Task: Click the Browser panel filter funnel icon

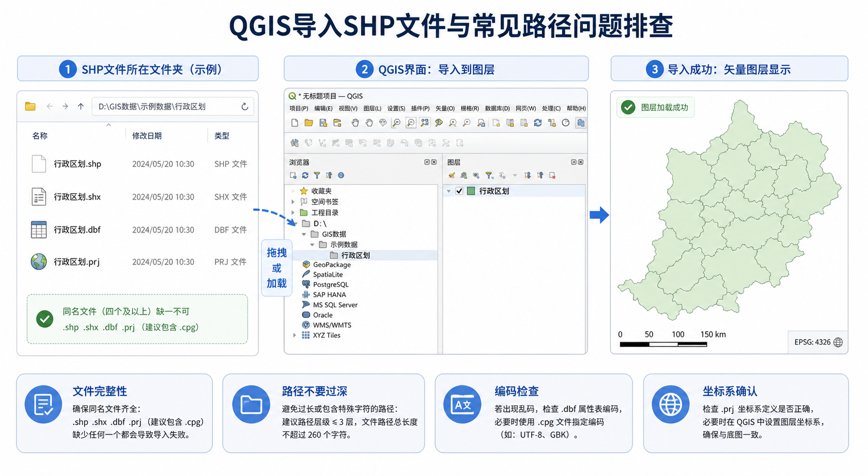Action: point(317,175)
